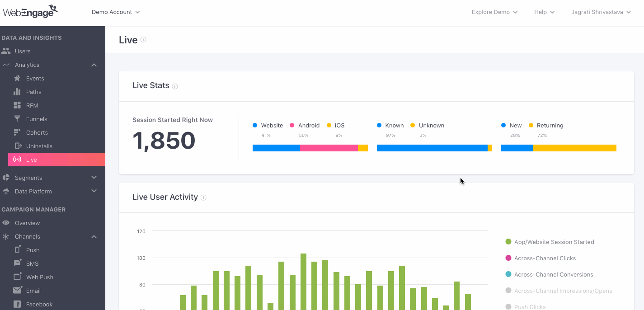
Task: Click the Uninstalls exit icon
Action: [x=18, y=146]
